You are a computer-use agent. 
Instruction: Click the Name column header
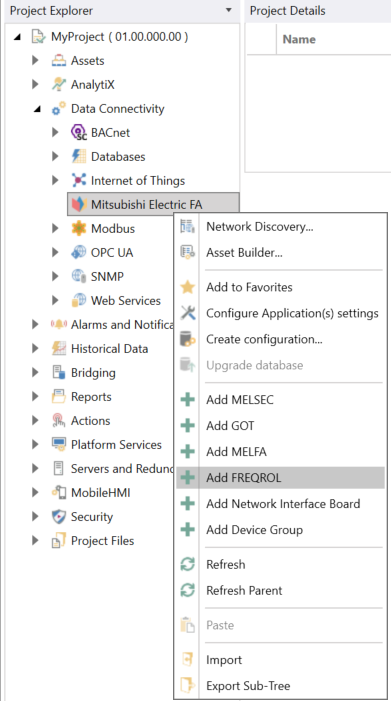pyautogui.click(x=299, y=39)
